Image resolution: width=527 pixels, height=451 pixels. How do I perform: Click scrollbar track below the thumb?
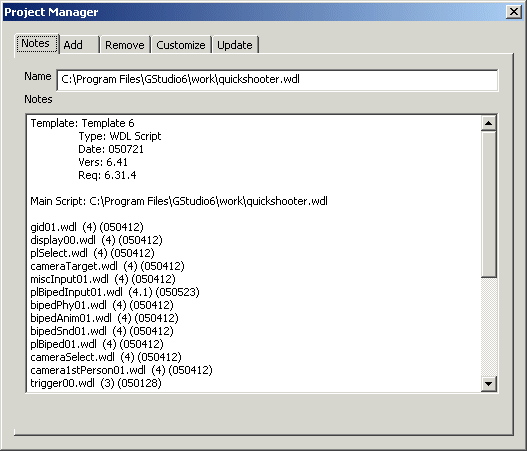(488, 327)
